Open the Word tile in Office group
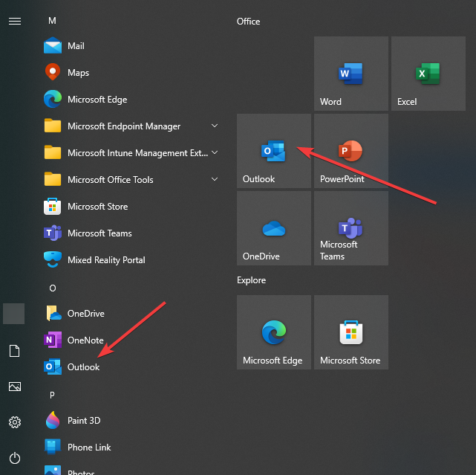Viewport: 476px width, 475px height. pyautogui.click(x=351, y=74)
